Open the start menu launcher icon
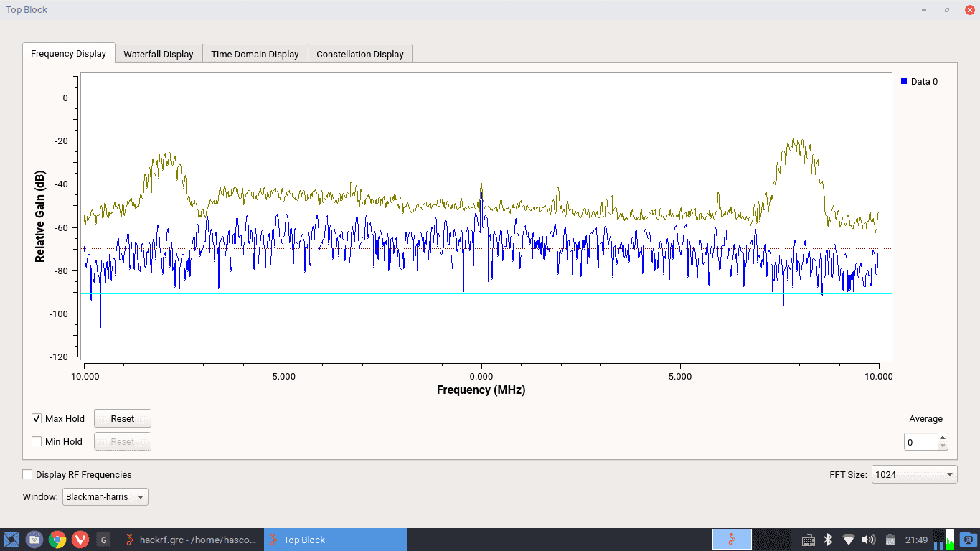Viewport: 980px width, 551px height. click(11, 540)
